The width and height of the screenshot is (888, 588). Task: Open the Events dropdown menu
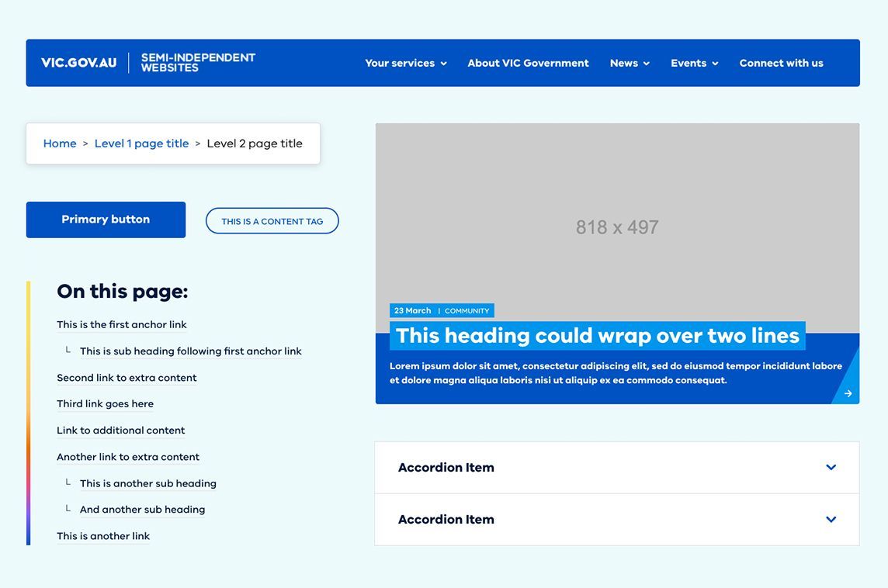pos(694,63)
